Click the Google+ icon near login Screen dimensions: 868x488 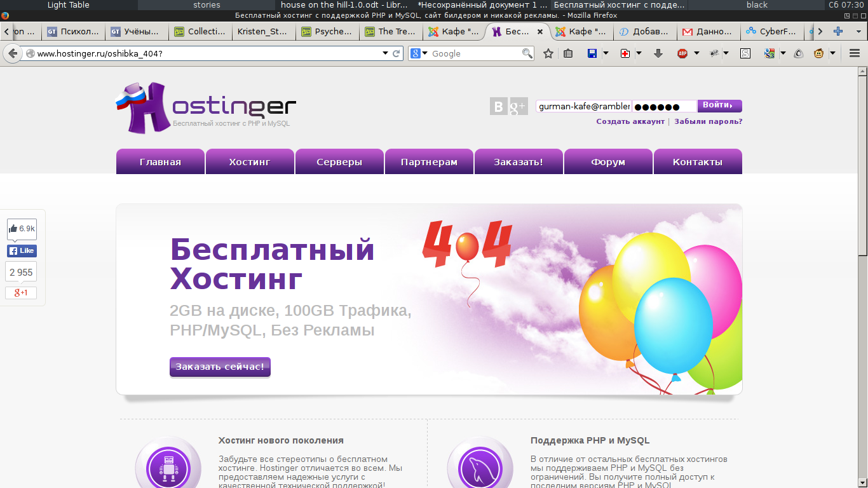(x=518, y=107)
